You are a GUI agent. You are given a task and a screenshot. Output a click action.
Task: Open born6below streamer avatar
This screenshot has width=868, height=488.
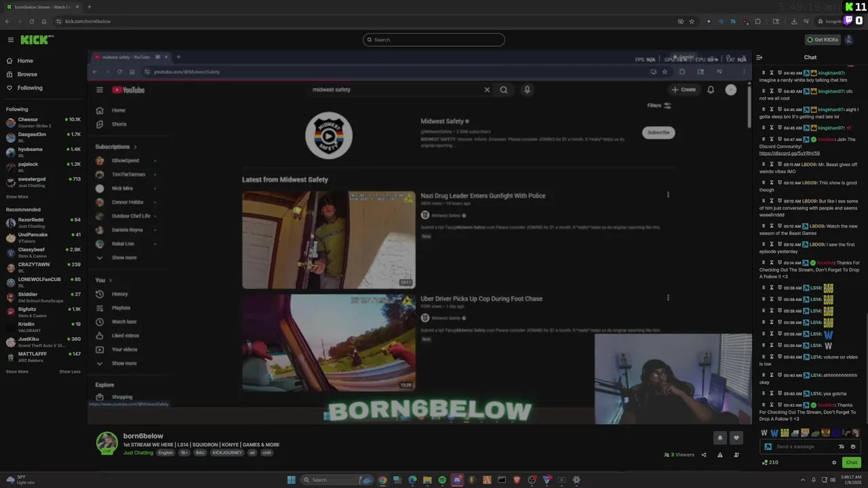(x=106, y=443)
